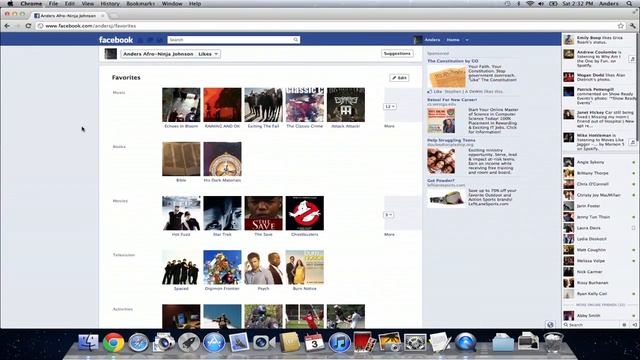Open His Dark Materials book thumbnail

(x=222, y=159)
